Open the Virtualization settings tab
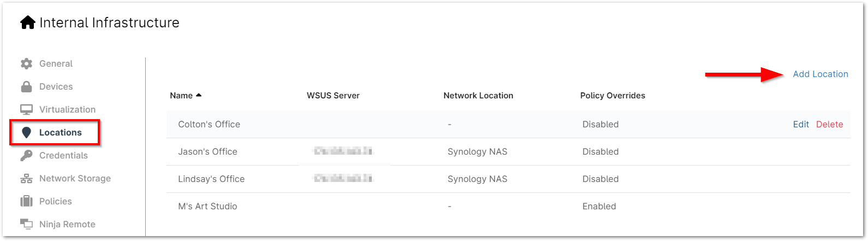 coord(67,110)
